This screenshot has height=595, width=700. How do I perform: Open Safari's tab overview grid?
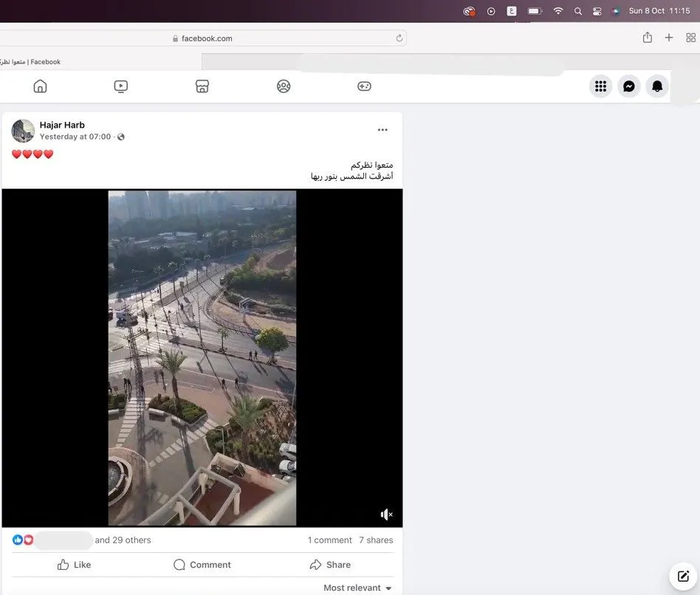691,38
